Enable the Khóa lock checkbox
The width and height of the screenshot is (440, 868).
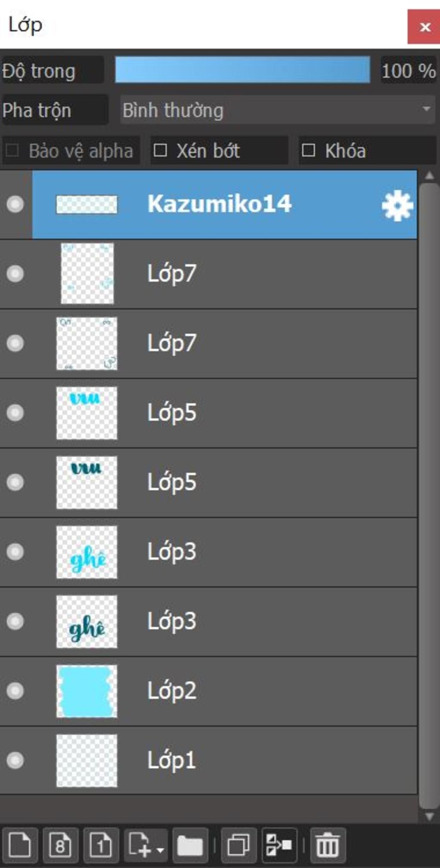309,151
